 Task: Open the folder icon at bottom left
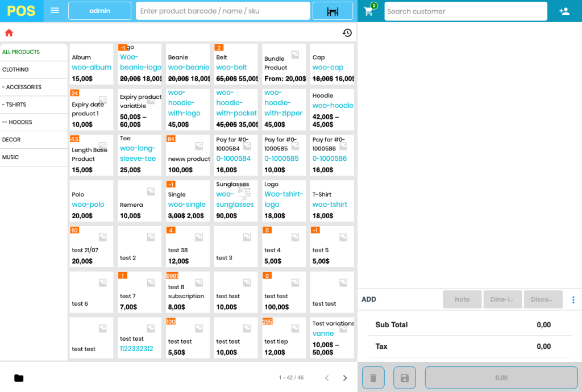click(x=19, y=378)
